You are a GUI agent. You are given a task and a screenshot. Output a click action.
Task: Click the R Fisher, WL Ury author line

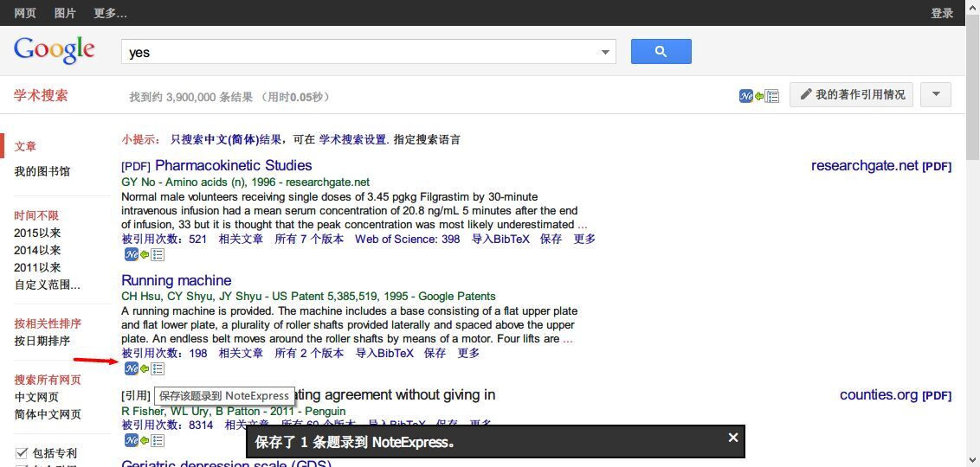[233, 412]
